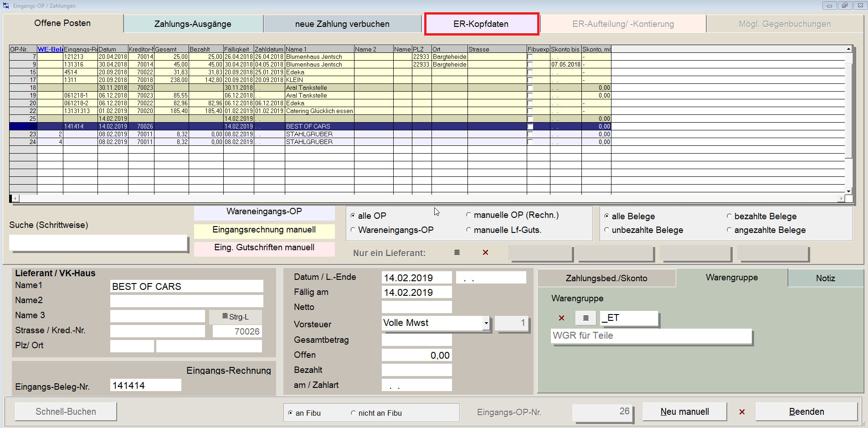Open ER-Aufteilung/-Kontierung tab
Viewport: 868px width, 428px height.
(x=623, y=24)
